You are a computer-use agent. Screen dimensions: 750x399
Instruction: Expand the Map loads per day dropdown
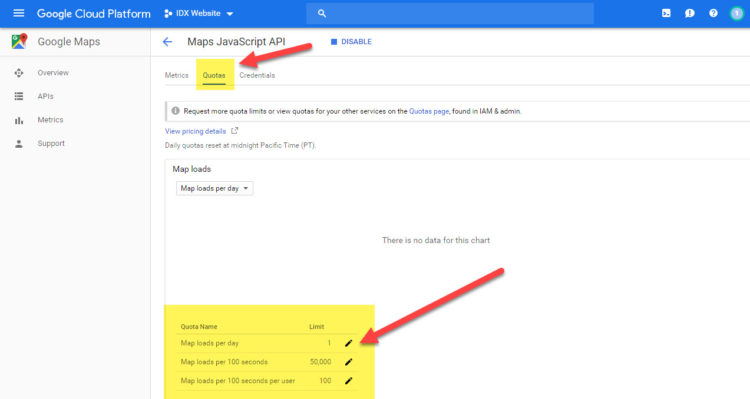pyautogui.click(x=214, y=188)
